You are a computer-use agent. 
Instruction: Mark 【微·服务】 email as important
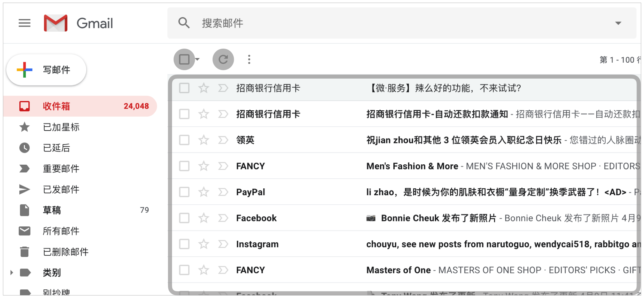point(223,88)
